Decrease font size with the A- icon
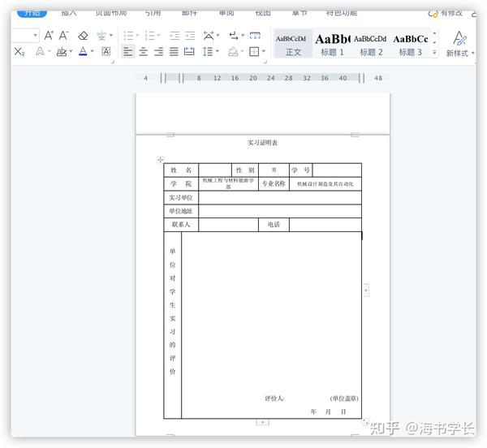The image size is (487, 448). [64, 36]
